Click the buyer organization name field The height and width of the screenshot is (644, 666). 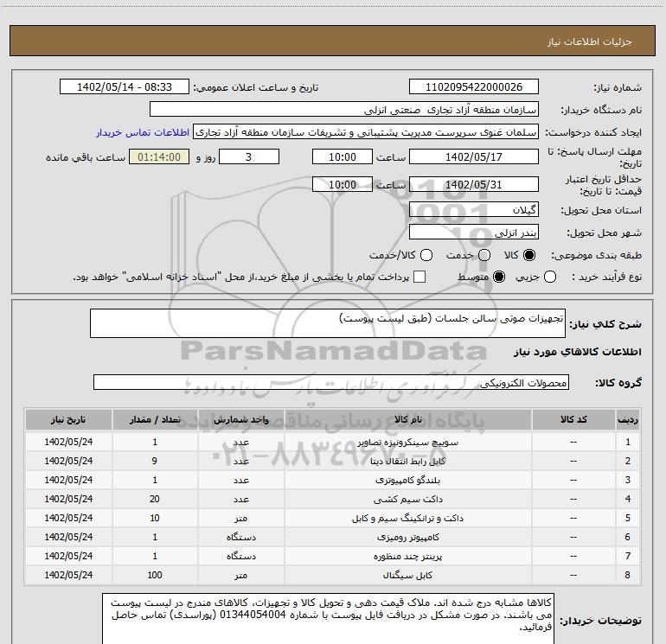pyautogui.click(x=344, y=110)
